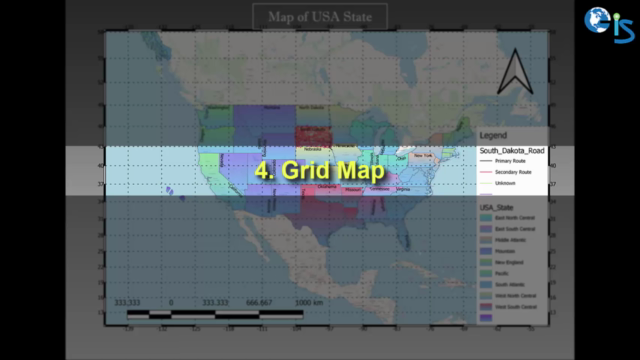The image size is (640, 360).
Task: Click the 'Nebraska' state label on the map
Action: tap(313, 149)
